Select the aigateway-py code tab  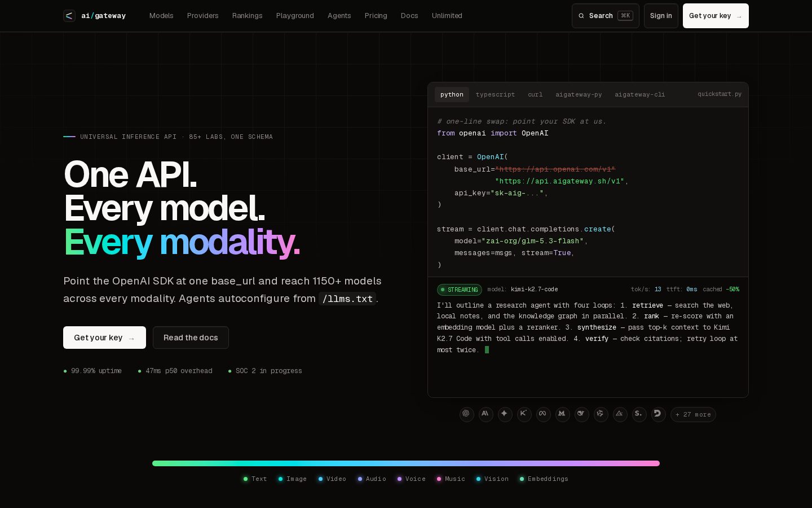click(x=579, y=94)
